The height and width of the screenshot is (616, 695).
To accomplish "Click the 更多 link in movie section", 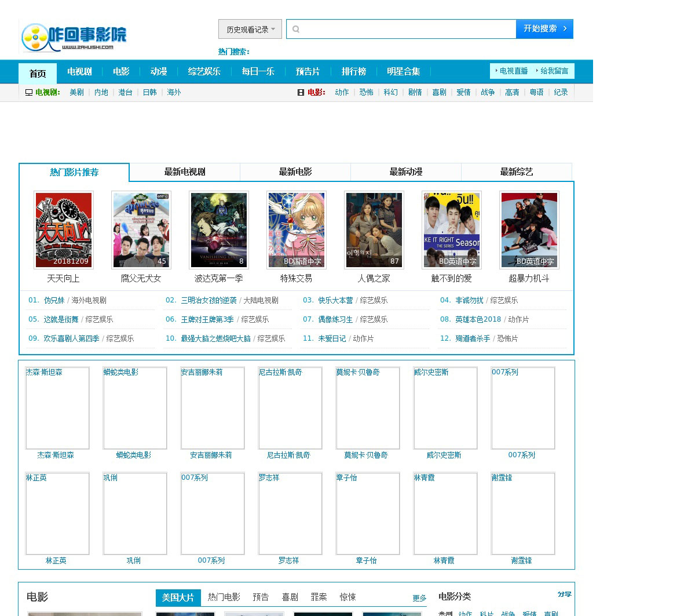I will (419, 598).
